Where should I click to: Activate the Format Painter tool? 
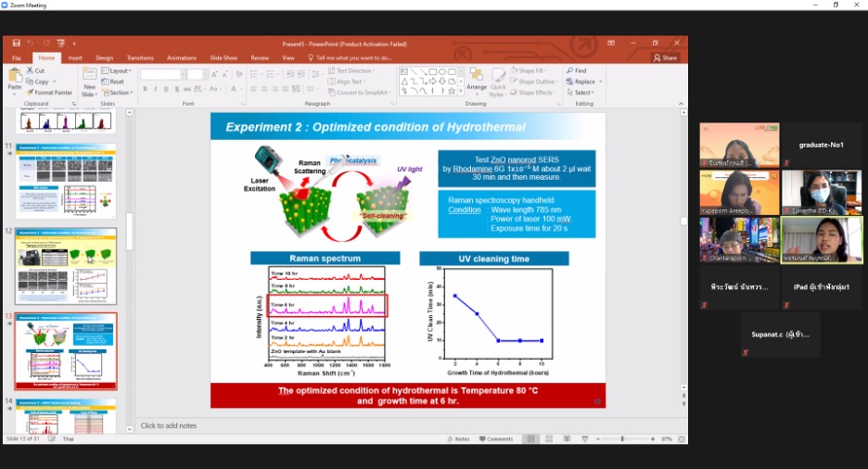click(50, 93)
